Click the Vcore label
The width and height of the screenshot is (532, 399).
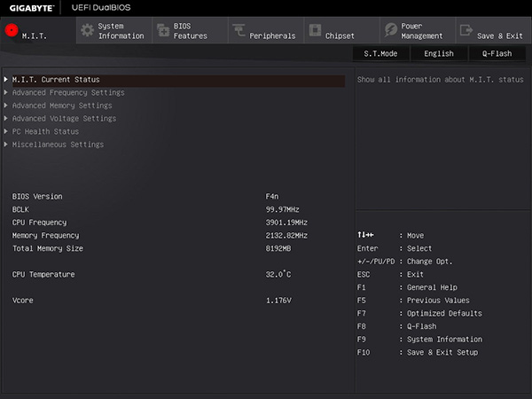point(23,301)
